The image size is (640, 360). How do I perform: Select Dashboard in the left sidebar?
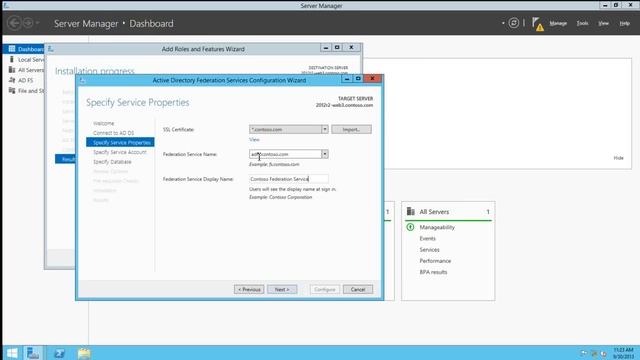tap(24, 49)
